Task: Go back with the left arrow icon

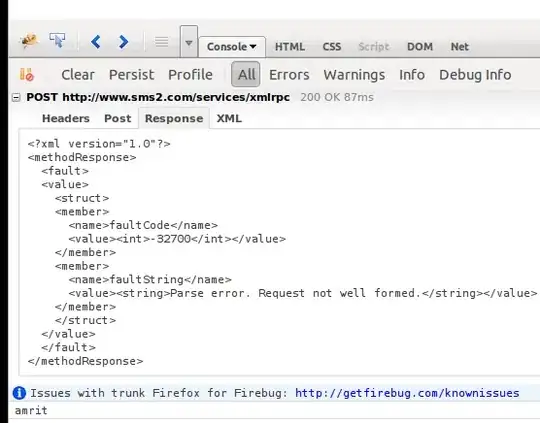Action: pyautogui.click(x=96, y=42)
